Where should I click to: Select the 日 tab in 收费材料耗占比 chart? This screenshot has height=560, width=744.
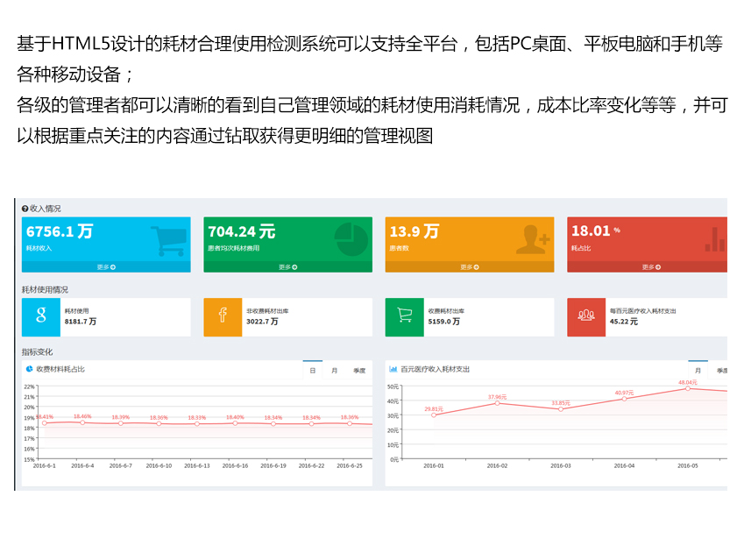312,371
